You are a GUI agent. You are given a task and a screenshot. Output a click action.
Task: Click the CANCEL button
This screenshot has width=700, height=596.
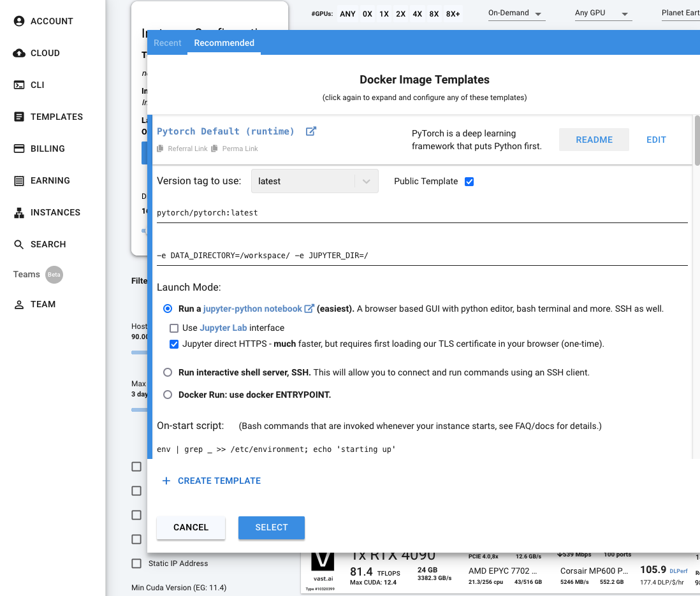[191, 527]
